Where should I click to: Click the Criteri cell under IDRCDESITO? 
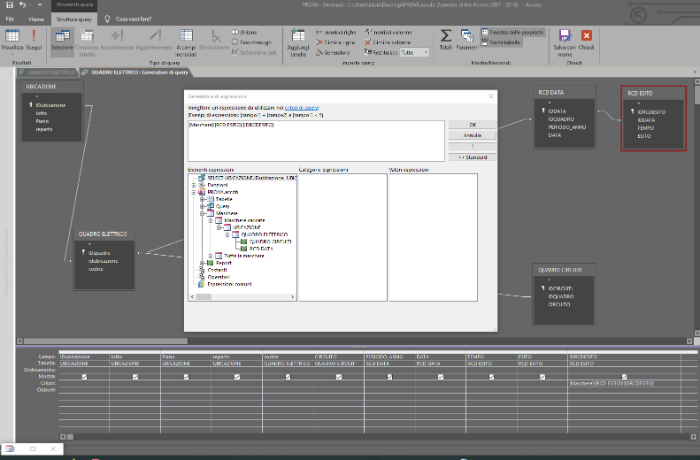tap(624, 383)
